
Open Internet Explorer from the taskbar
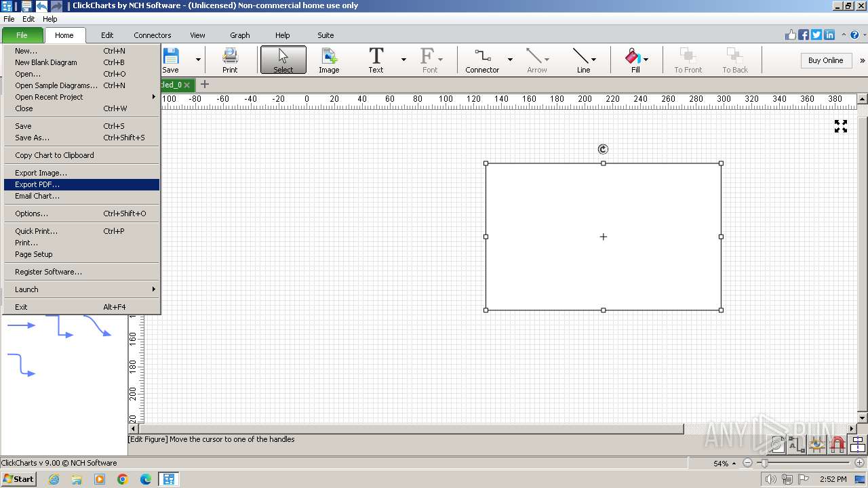pos(54,479)
